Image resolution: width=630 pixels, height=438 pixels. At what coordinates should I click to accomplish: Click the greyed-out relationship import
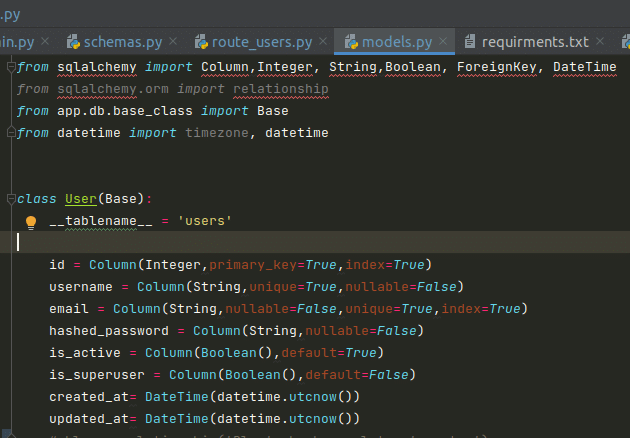click(x=281, y=89)
